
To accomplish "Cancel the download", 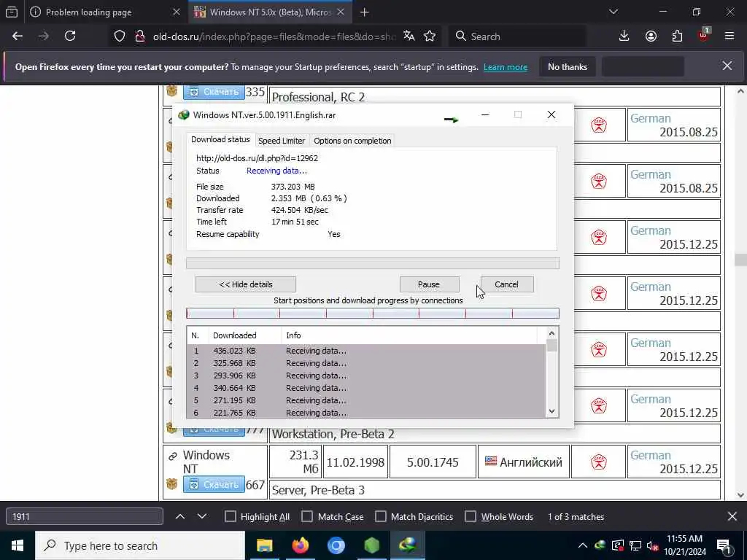I will click(506, 284).
